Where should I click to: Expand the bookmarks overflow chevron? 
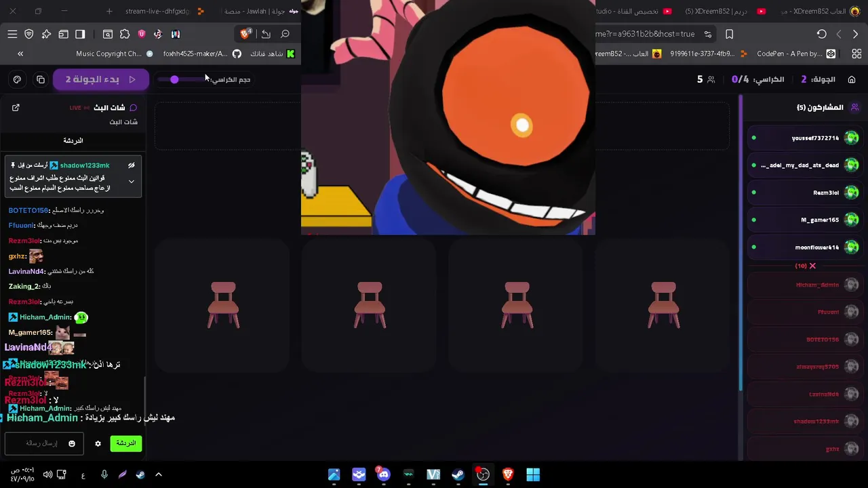[x=20, y=54]
